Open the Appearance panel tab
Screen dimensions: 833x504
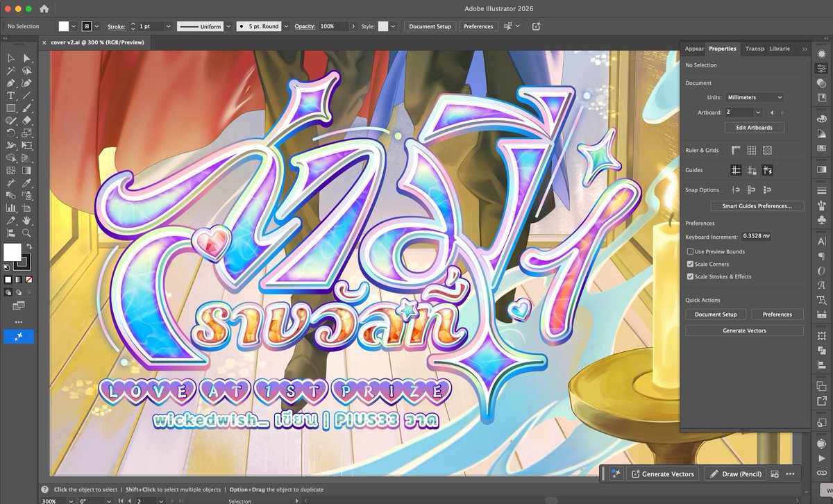coord(694,49)
